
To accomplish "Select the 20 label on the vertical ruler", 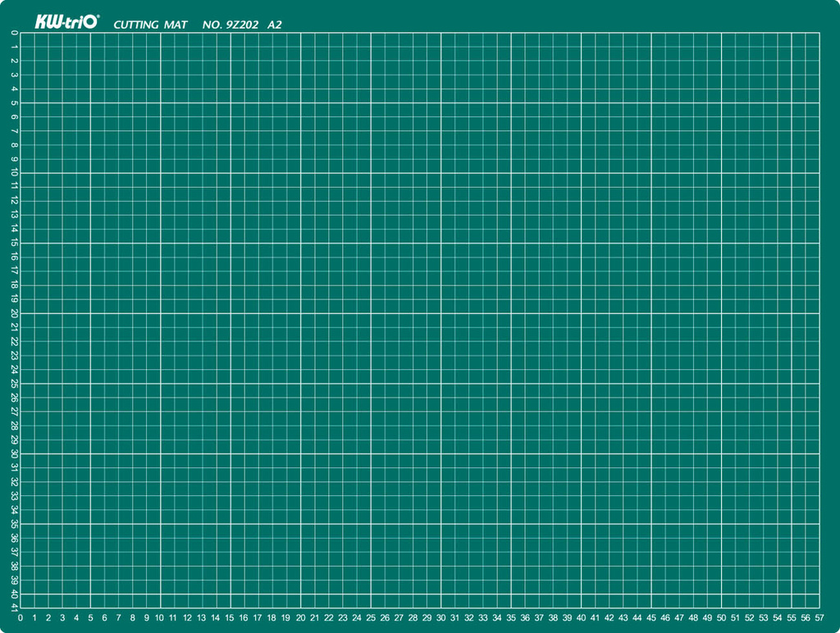I will (x=14, y=313).
